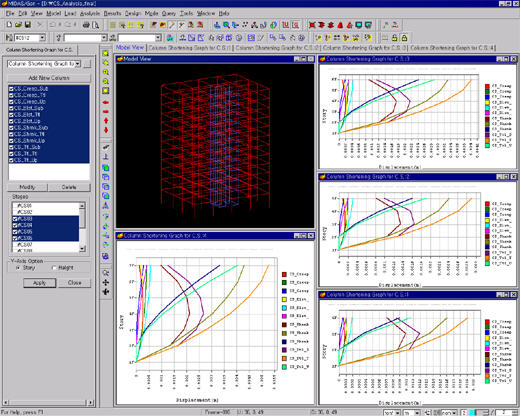This screenshot has width=521, height=417.
Task: Select the Story Y-Axis radio option
Action: [x=18, y=268]
